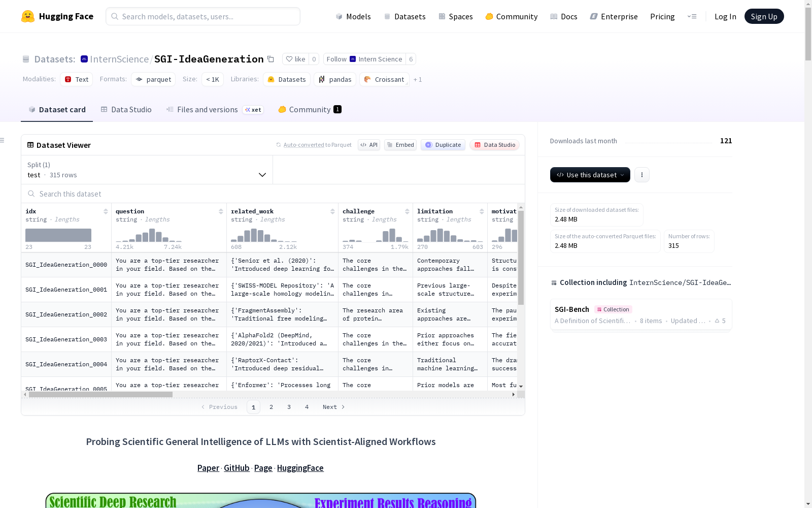Click Next in dataset pagination
Screen dimensions: 812x508
pos(333,407)
